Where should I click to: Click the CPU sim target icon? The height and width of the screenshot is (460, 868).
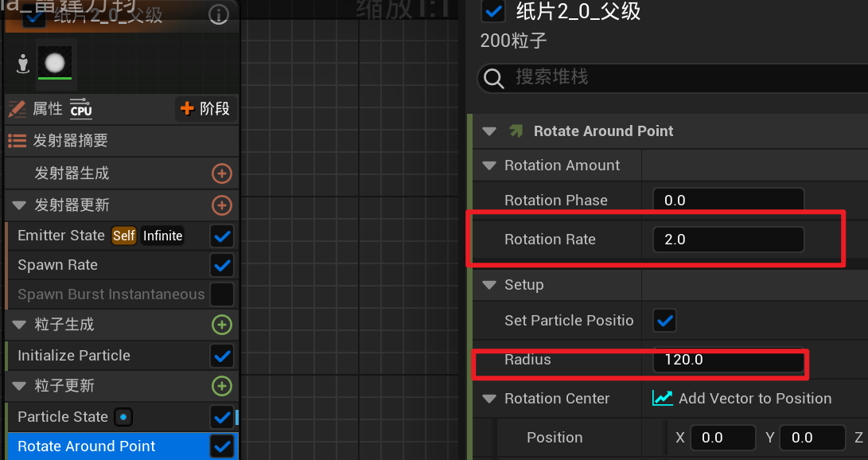(81, 109)
